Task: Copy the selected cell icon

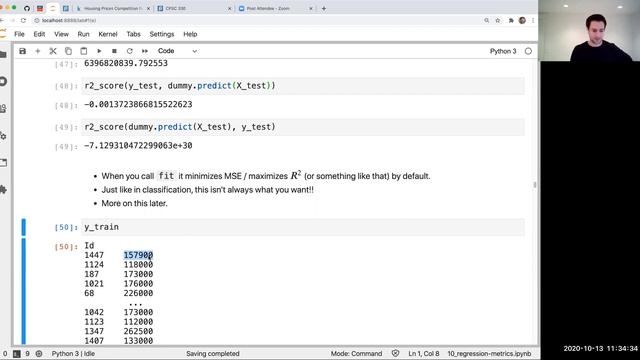Action: click(68, 51)
